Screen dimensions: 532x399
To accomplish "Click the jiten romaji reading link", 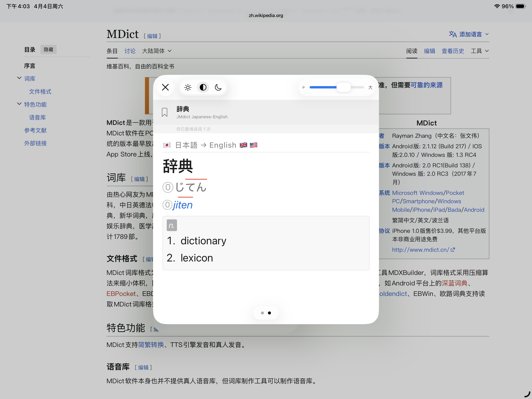I will [x=182, y=205].
